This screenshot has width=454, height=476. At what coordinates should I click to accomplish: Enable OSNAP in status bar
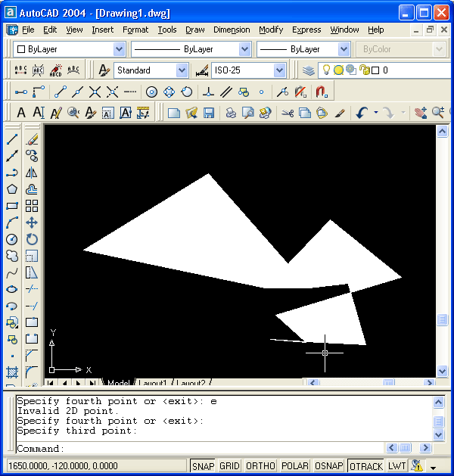pos(328,466)
